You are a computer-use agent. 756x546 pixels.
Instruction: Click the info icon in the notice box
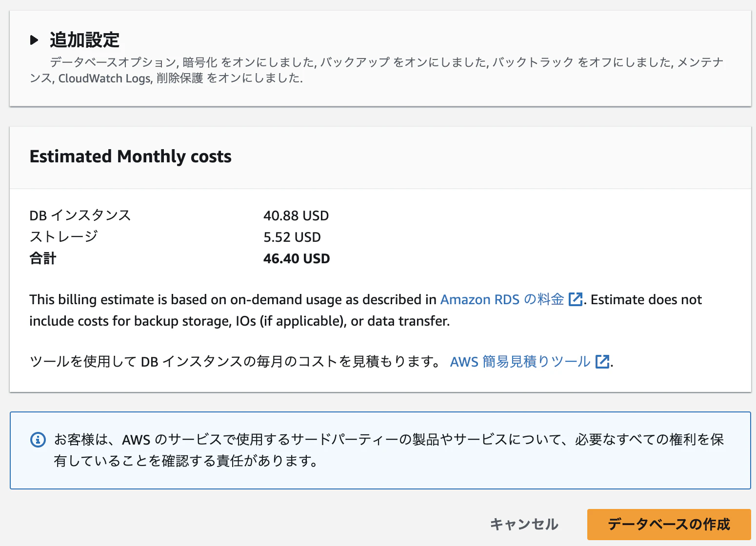(38, 440)
